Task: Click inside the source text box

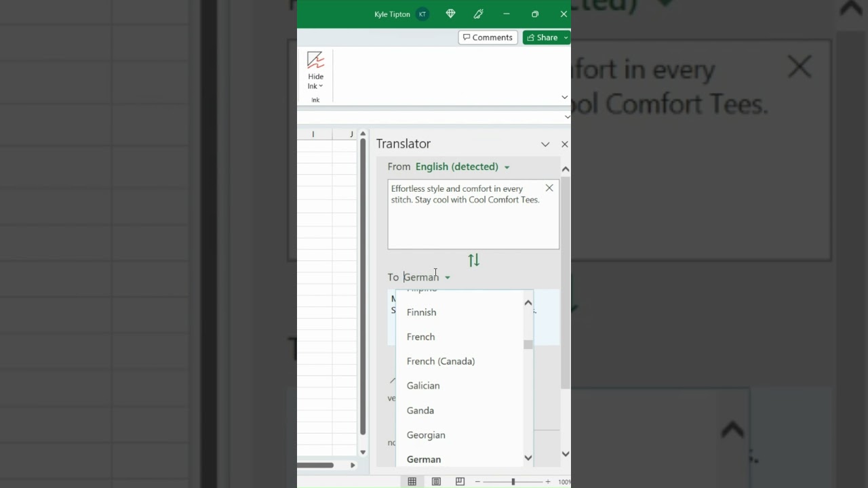Action: (473, 214)
